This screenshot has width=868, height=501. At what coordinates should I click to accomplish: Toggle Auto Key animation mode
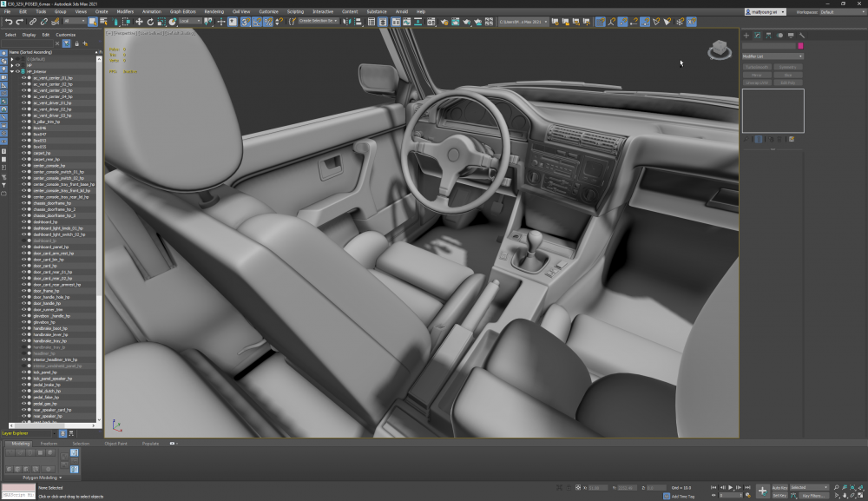(779, 488)
